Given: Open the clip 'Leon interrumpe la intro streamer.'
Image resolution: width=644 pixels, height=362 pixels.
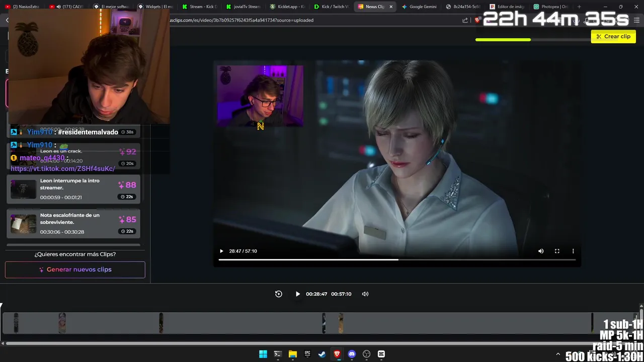Looking at the screenshot, I should pyautogui.click(x=73, y=189).
